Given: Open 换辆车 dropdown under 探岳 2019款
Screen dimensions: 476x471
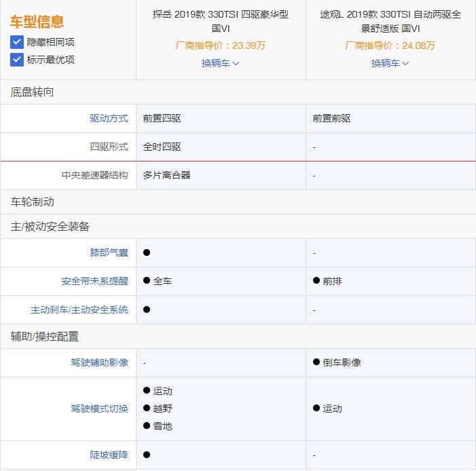Looking at the screenshot, I should pyautogui.click(x=221, y=63).
